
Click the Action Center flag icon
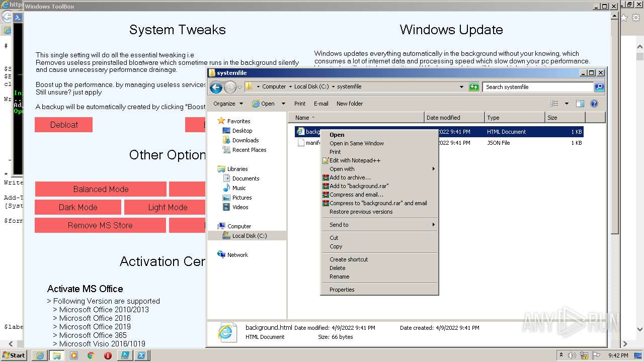(596, 355)
